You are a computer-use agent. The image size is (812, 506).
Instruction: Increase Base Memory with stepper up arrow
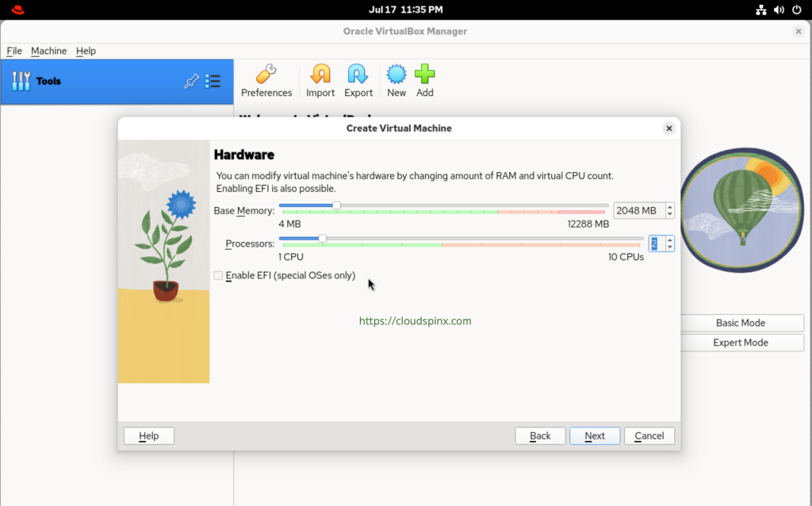[669, 207]
